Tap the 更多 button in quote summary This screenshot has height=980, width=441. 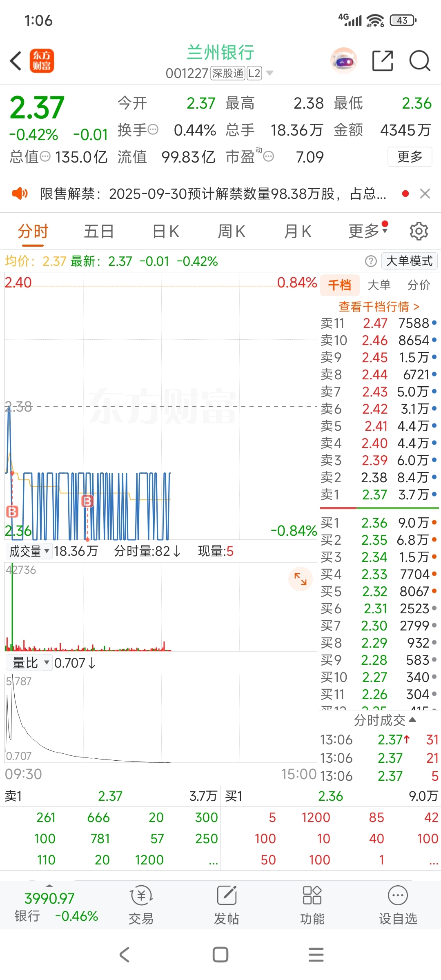click(x=410, y=156)
